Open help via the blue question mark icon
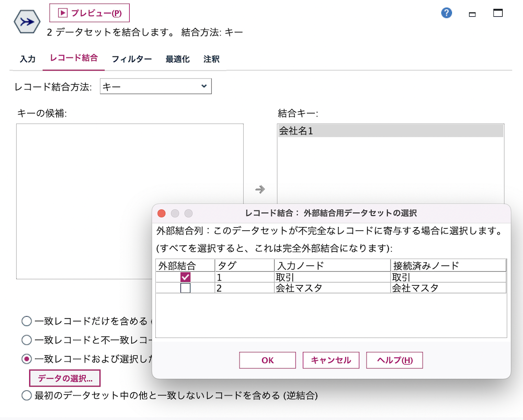Image resolution: width=523 pixels, height=420 pixels. click(x=446, y=13)
